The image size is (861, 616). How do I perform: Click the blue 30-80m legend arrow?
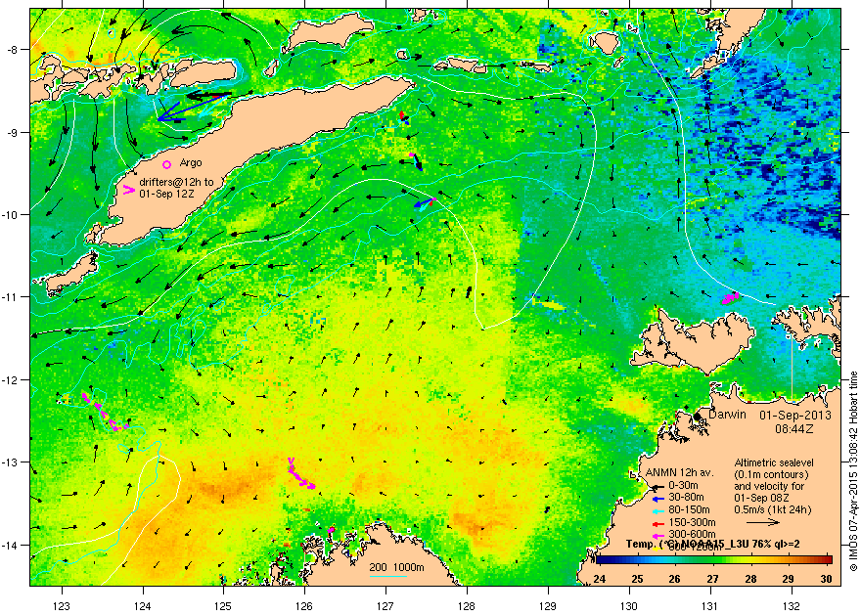point(657,499)
